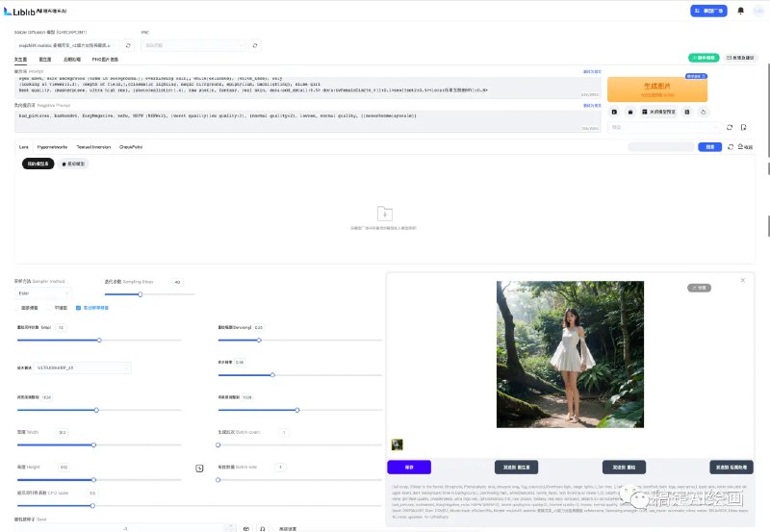
Task: Click the recycle icon below generate button
Action: click(704, 112)
